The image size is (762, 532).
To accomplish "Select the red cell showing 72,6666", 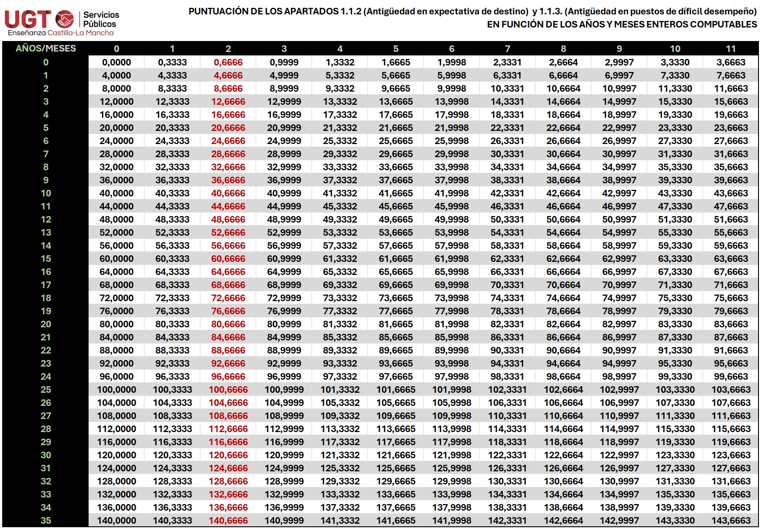I will [228, 298].
